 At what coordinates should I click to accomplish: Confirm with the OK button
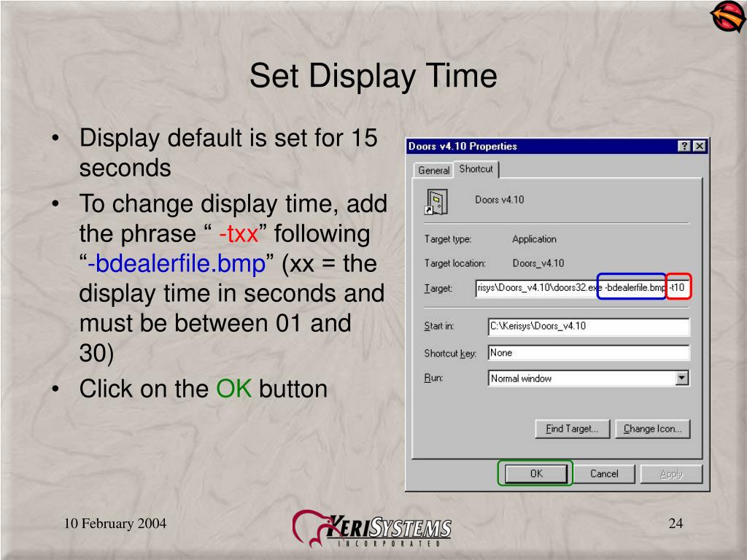(536, 473)
